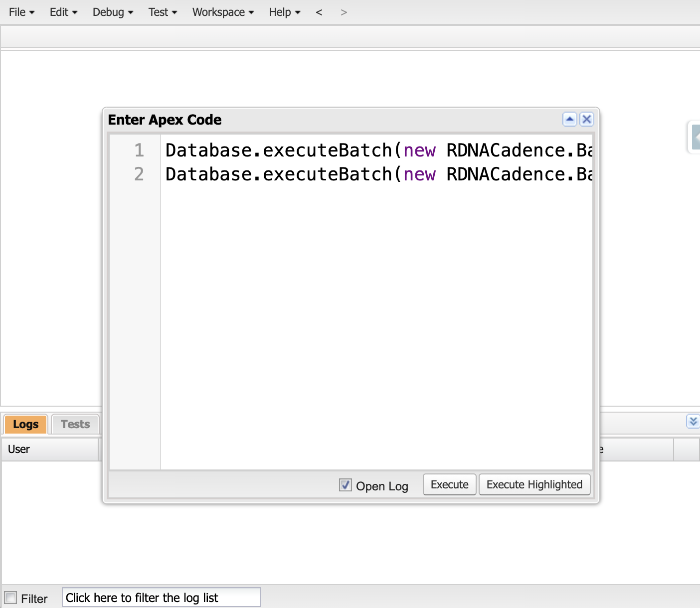Sort logs by the User column header

click(x=18, y=449)
